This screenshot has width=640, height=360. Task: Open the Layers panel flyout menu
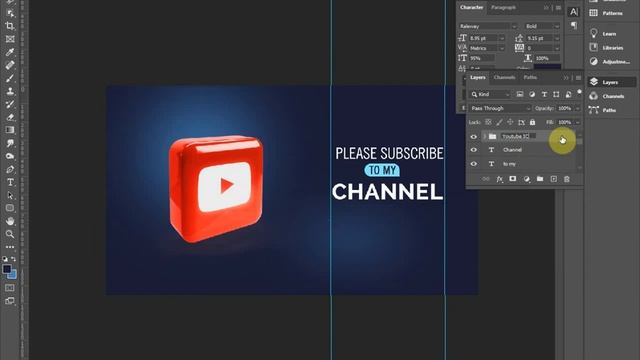pos(578,78)
